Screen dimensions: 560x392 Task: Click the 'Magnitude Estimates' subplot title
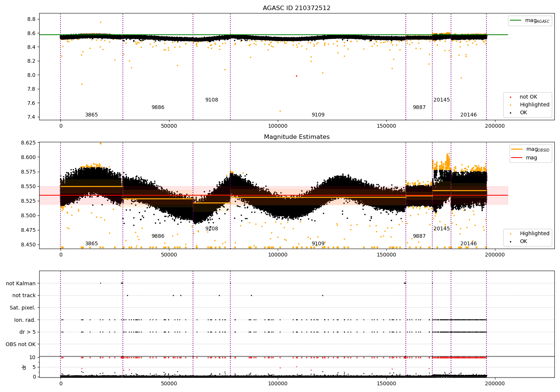pyautogui.click(x=296, y=137)
